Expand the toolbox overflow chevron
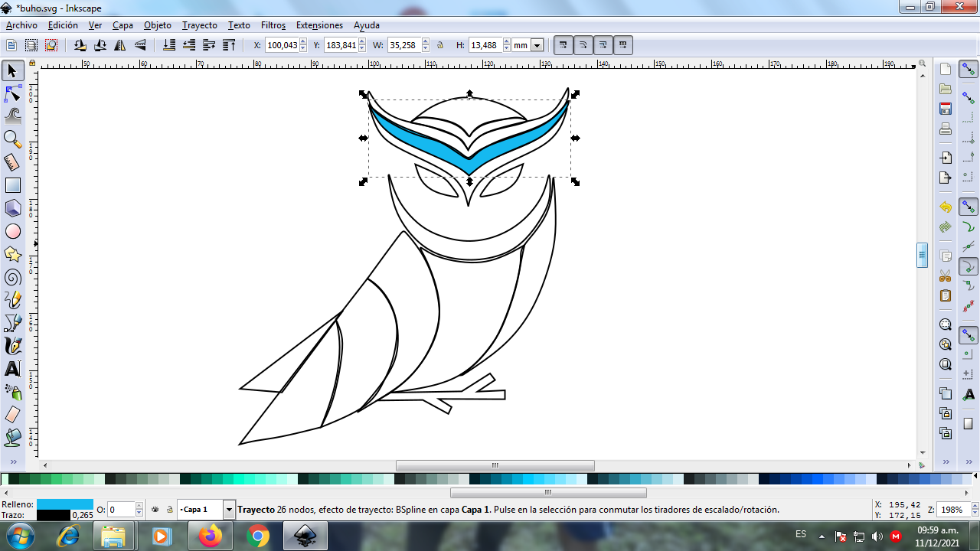 12,462
